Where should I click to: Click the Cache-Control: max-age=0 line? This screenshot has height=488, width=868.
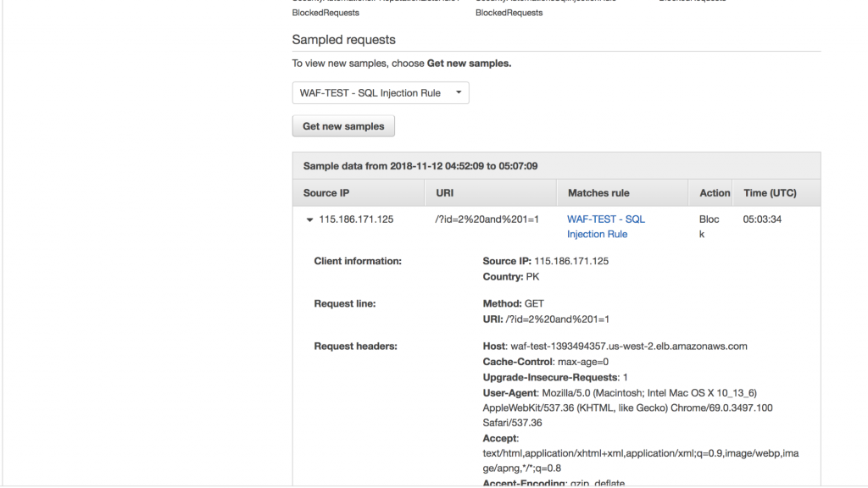click(x=545, y=362)
